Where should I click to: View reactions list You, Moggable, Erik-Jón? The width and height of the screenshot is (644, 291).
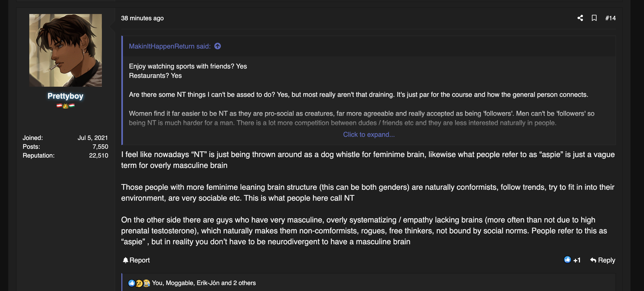(204, 283)
